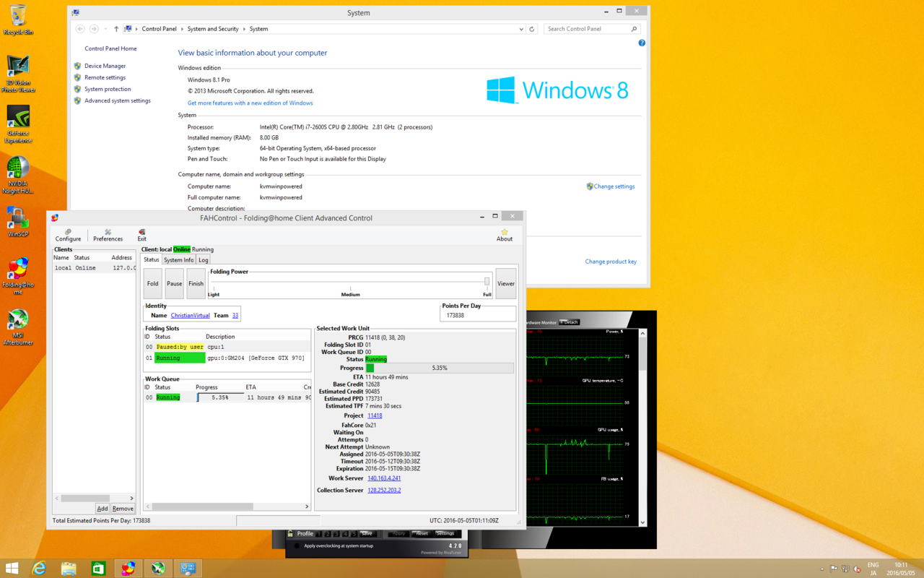Click Remove in the Clients panel
Image resolution: width=924 pixels, height=578 pixels.
123,509
